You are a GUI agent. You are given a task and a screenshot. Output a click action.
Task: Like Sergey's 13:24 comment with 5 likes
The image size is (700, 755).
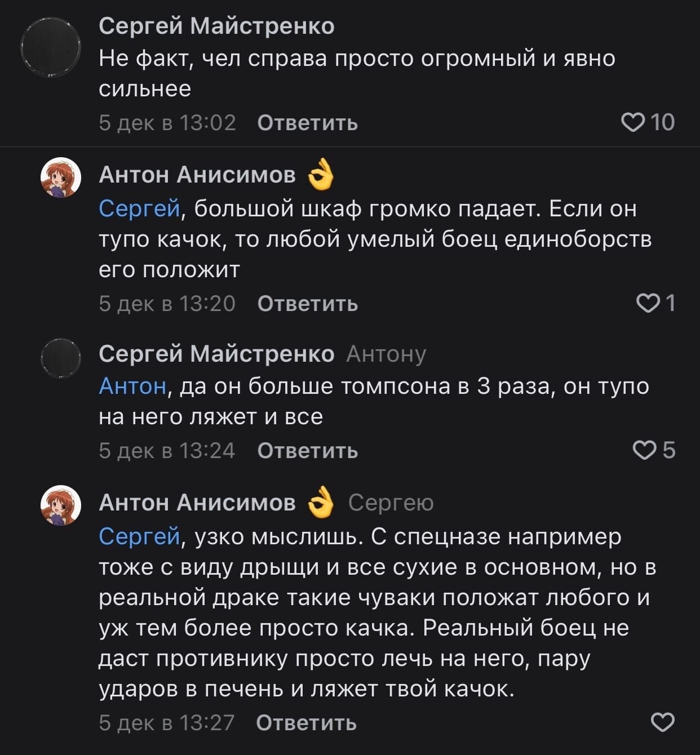[x=644, y=450]
